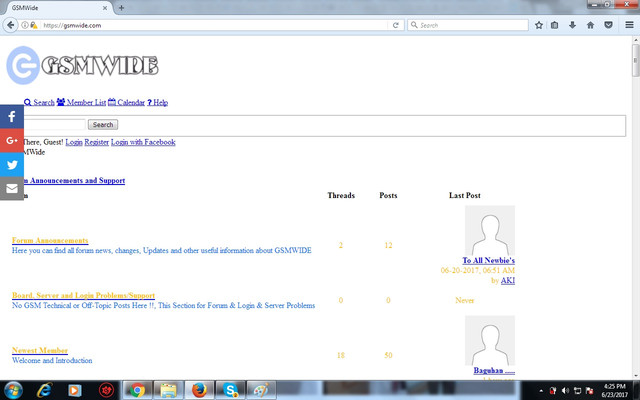Share page on Twitter sidebar icon
The image size is (640, 400).
12,164
